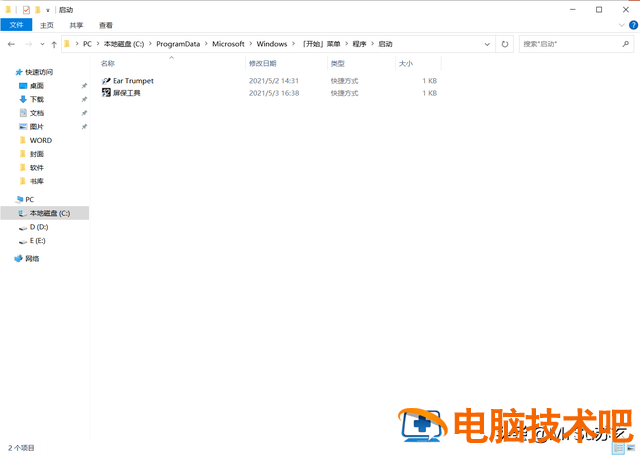640x455 pixels.
Task: Expand the ribbon with the chevron
Action: click(x=620, y=24)
